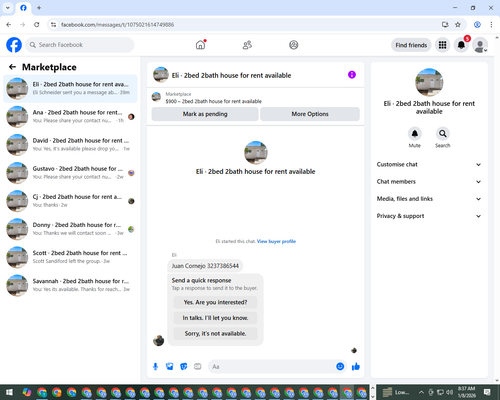Open Scott's conversation in the chat list
This screenshot has height=400, width=500.
click(70, 257)
